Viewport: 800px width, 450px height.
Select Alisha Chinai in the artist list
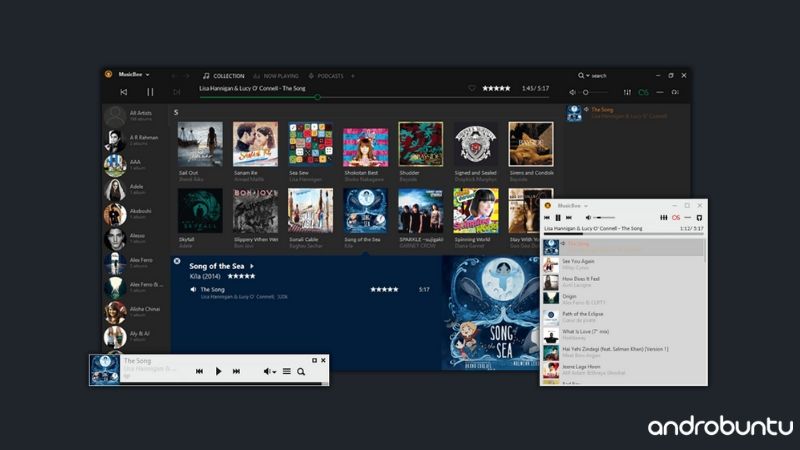pyautogui.click(x=136, y=312)
